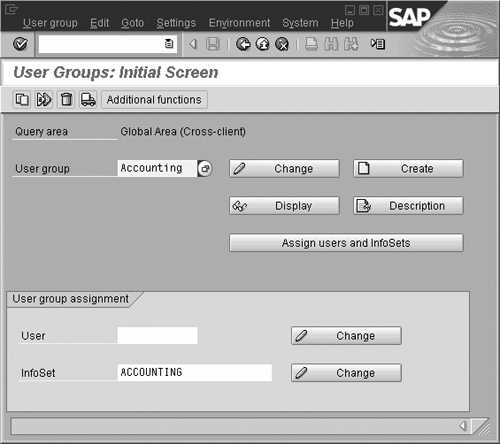500x444 pixels.
Task: Open the Help menu
Action: (342, 23)
